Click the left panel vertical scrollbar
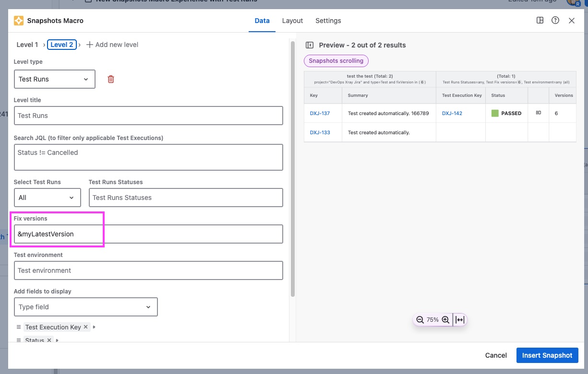 292,168
